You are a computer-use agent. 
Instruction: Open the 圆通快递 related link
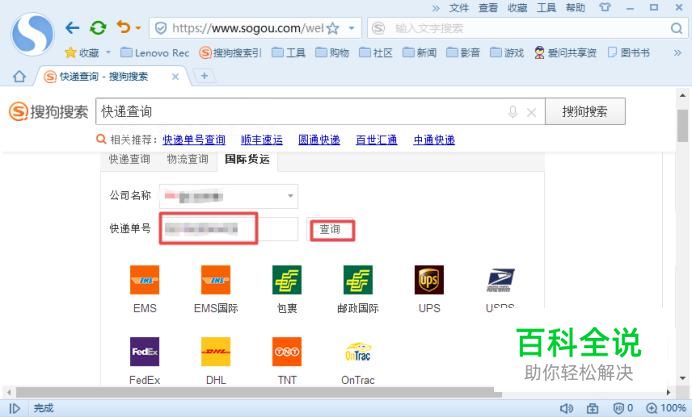tap(319, 140)
